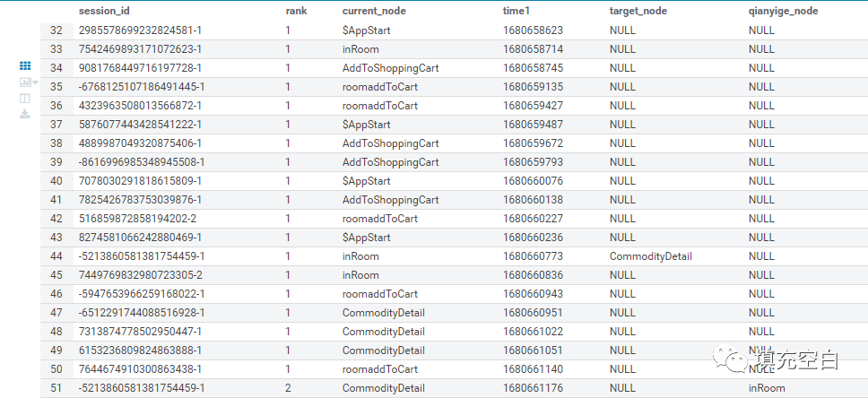Image resolution: width=868 pixels, height=398 pixels.
Task: Select session_id -5947653966259168022-1
Action: point(142,294)
